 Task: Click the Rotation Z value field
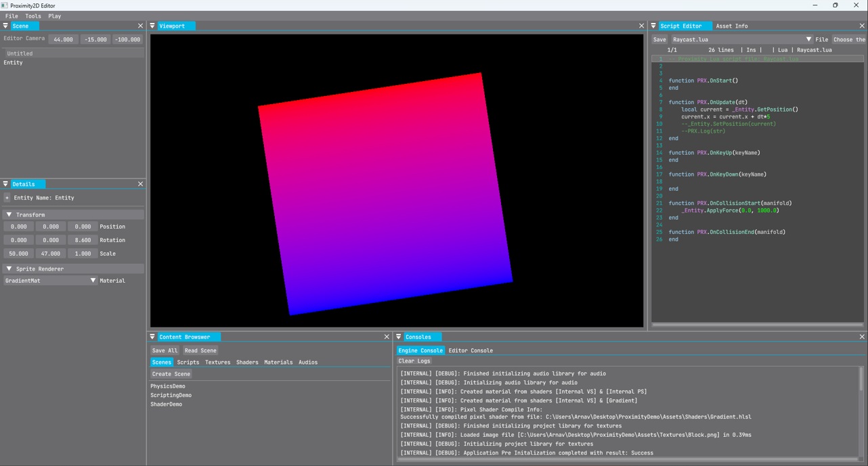[x=83, y=240]
